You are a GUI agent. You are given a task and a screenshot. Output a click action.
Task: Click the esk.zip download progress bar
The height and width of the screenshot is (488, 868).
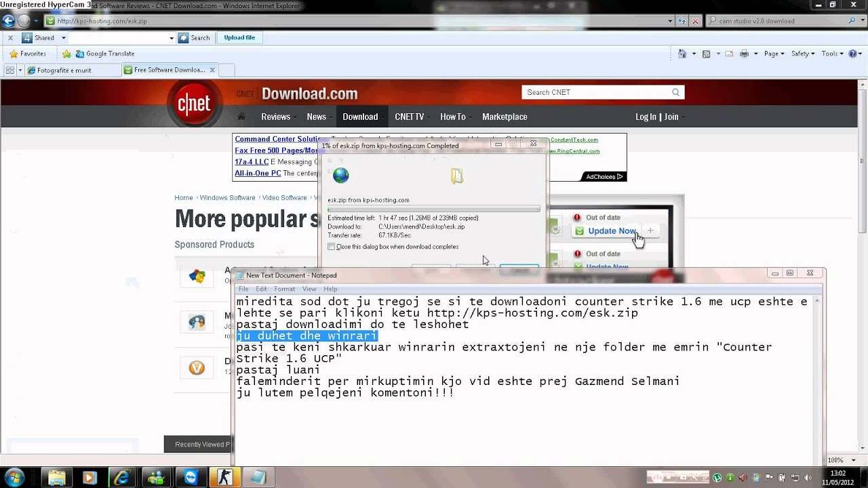pyautogui.click(x=434, y=209)
